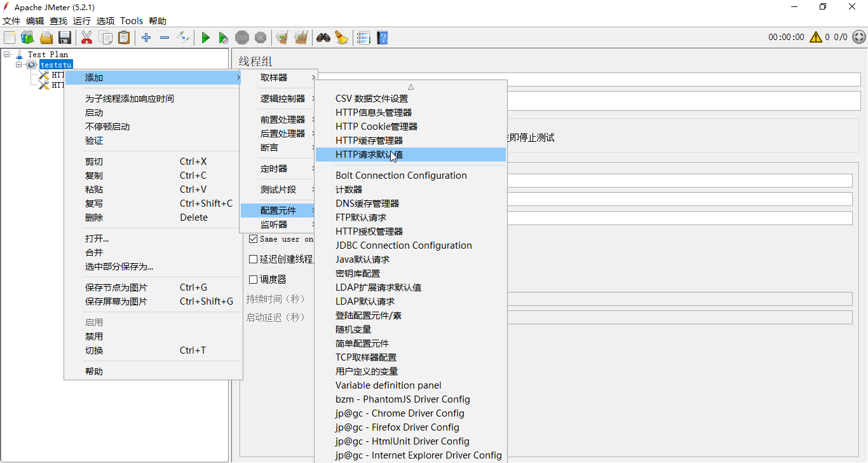Choose JDBC Connection Configuration
This screenshot has width=868, height=463.
click(410, 245)
